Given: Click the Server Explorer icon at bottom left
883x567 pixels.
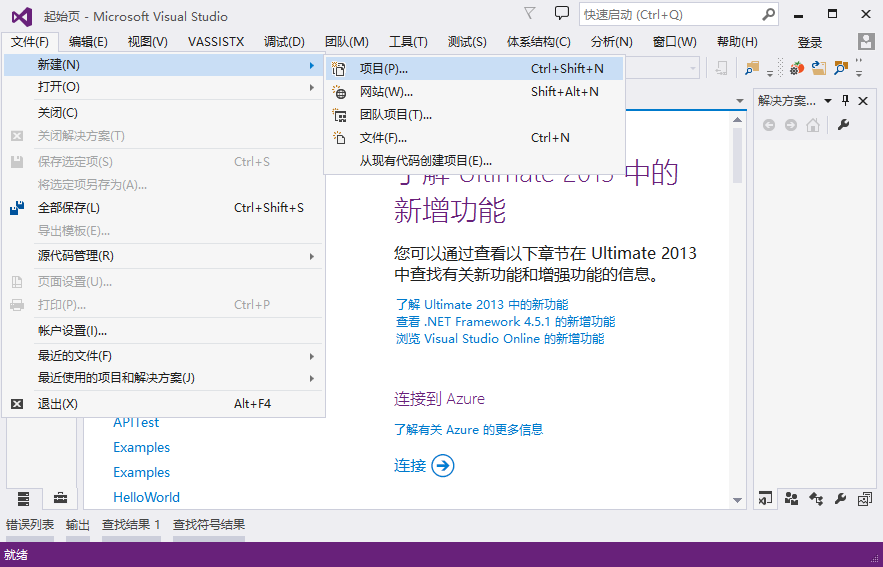Looking at the screenshot, I should click(23, 497).
